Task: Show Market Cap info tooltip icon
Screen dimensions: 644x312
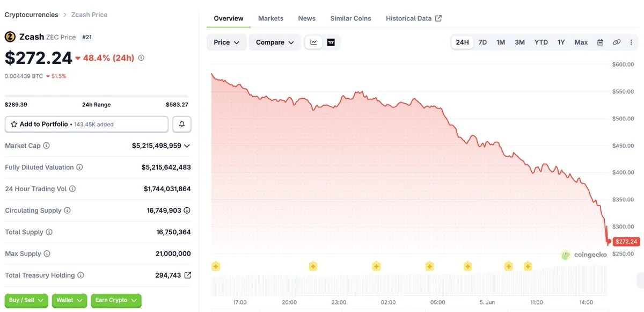Action: point(46,146)
